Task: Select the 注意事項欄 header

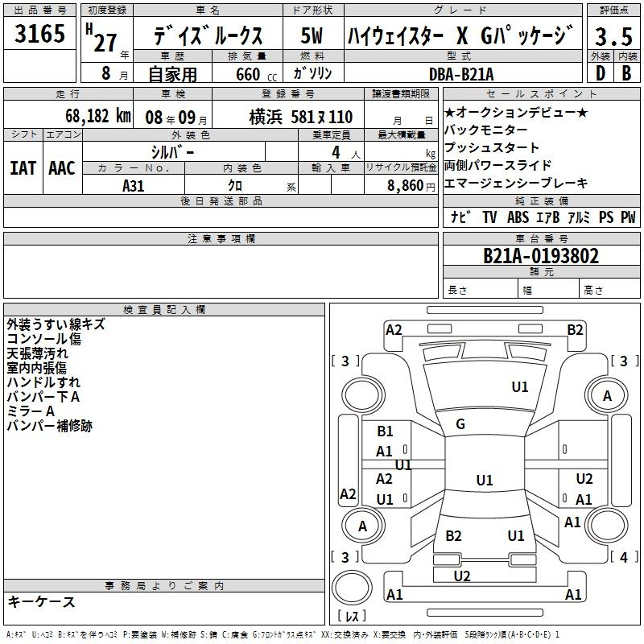Action: click(x=221, y=238)
